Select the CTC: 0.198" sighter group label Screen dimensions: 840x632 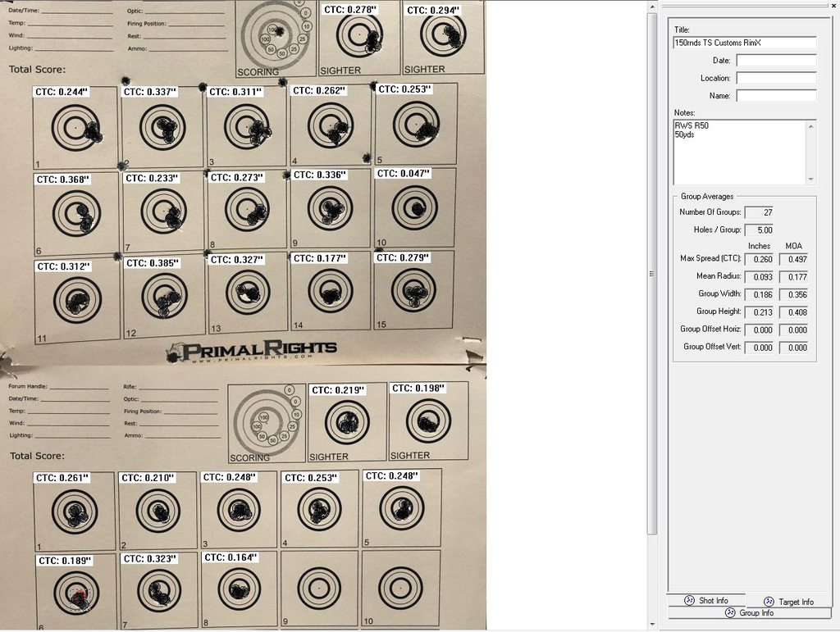(418, 388)
